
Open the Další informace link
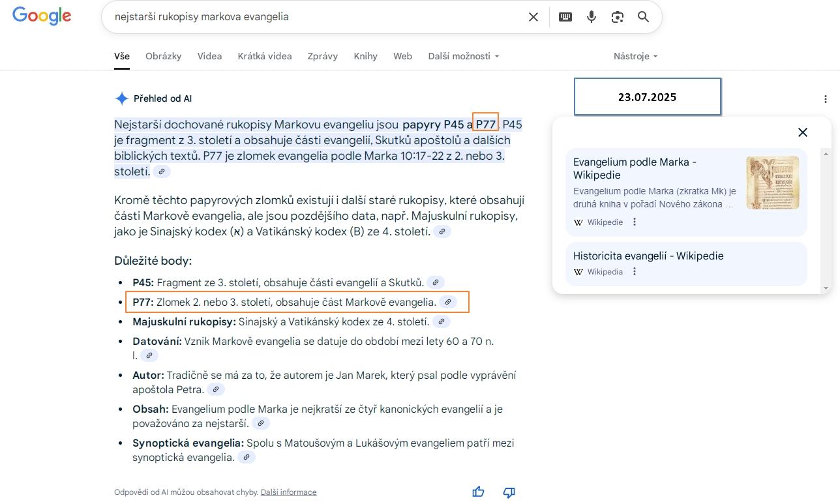289,492
